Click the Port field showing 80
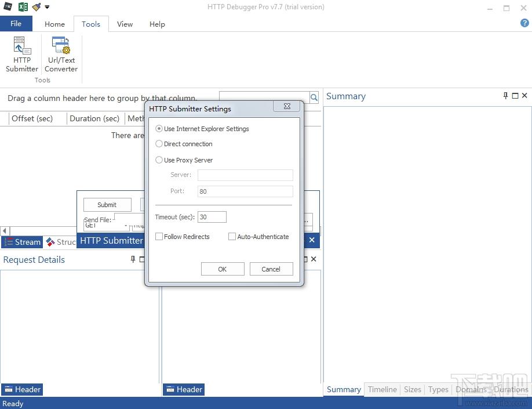The image size is (532, 409). click(245, 191)
